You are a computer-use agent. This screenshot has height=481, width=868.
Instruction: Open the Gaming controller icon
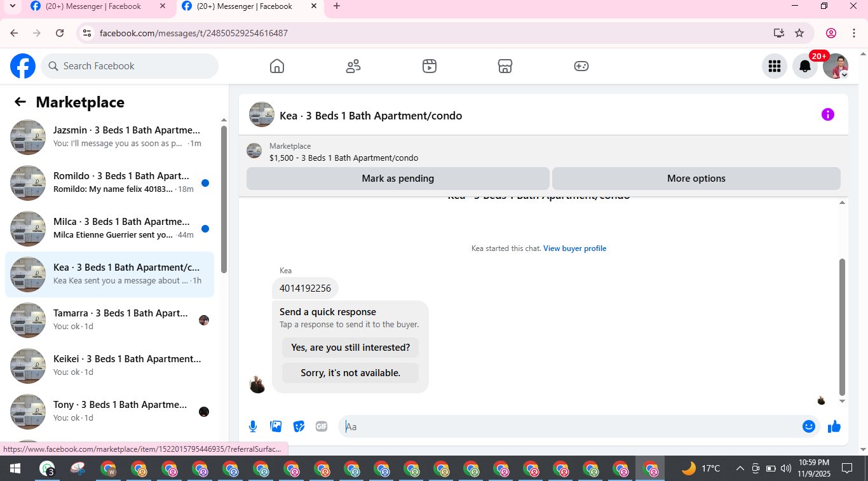(x=581, y=66)
